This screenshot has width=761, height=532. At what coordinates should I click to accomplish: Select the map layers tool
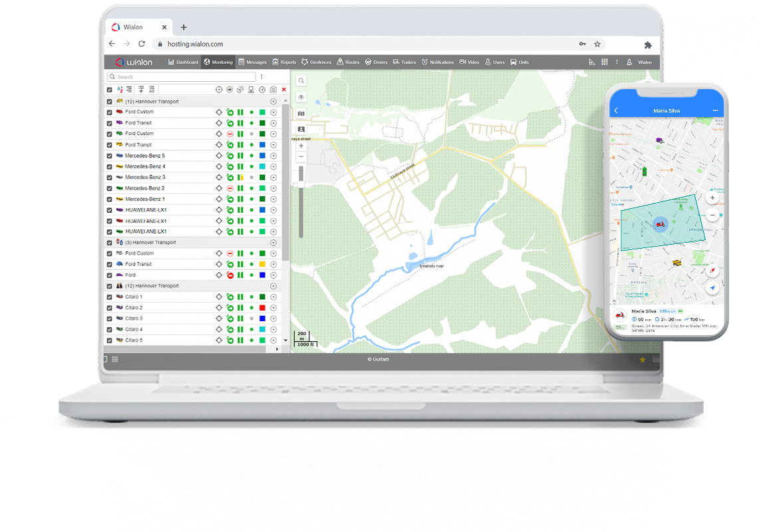tap(300, 113)
